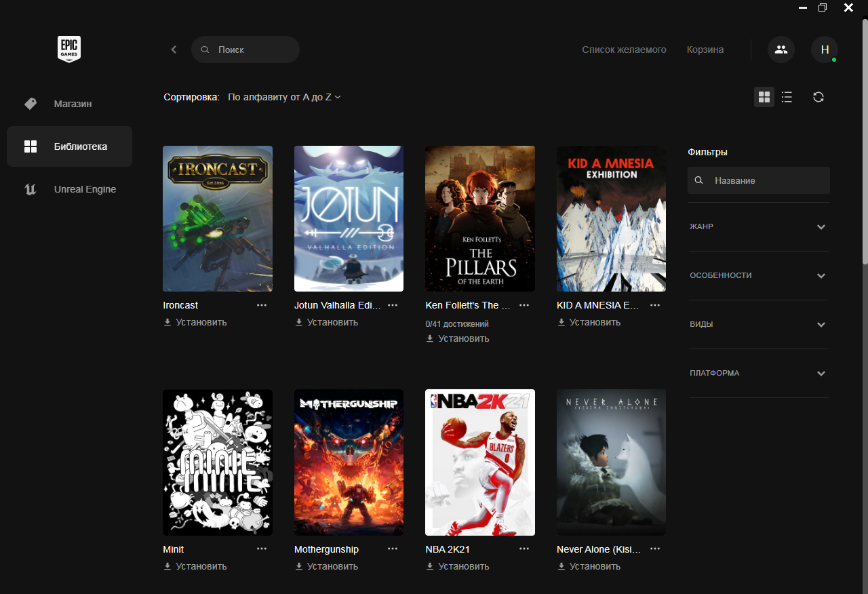Click the store tag icon in sidebar
This screenshot has width=868, height=594.
pos(31,104)
